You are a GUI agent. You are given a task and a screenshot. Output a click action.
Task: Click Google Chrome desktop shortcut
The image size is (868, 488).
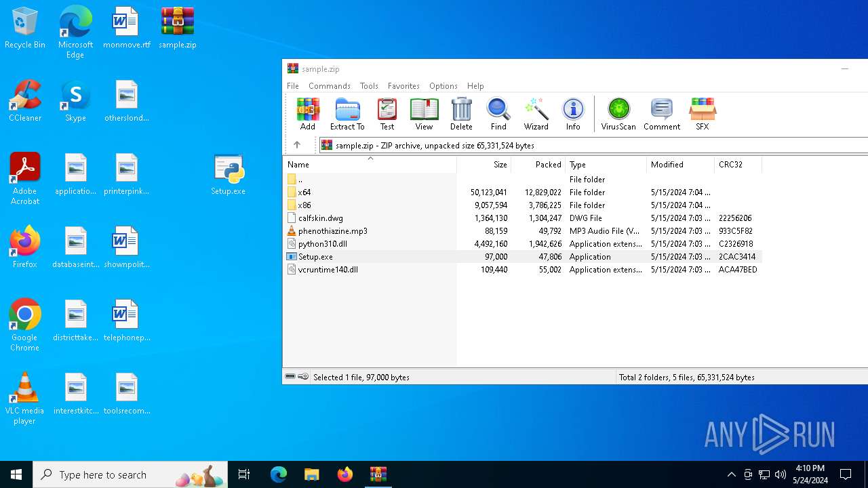pyautogui.click(x=25, y=325)
